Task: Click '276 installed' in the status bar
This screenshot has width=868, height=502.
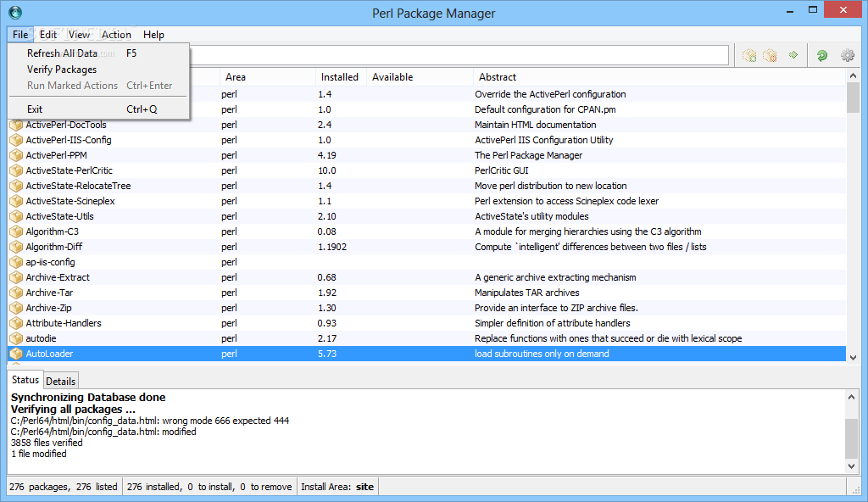Action: click(x=153, y=487)
